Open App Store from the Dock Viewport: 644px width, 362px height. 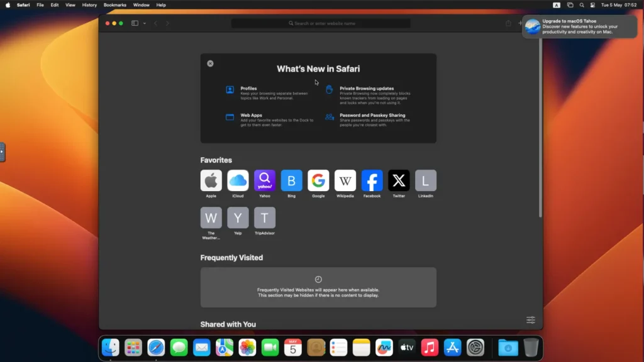(453, 348)
